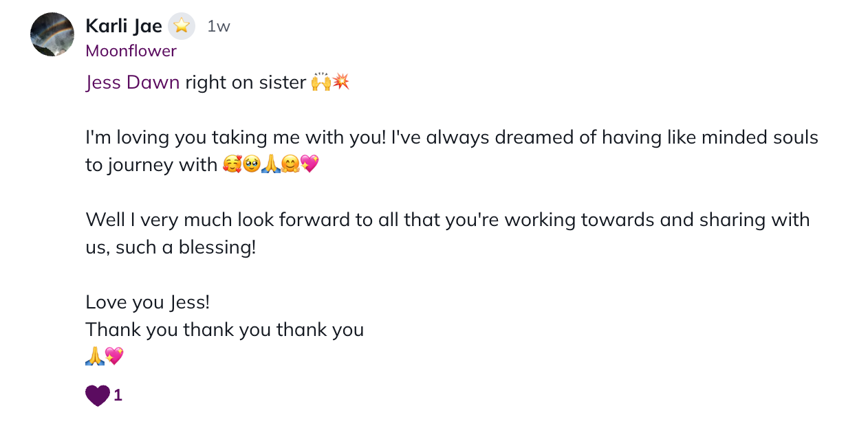Open the 1w timestamp link
868x426 pixels.
(219, 26)
